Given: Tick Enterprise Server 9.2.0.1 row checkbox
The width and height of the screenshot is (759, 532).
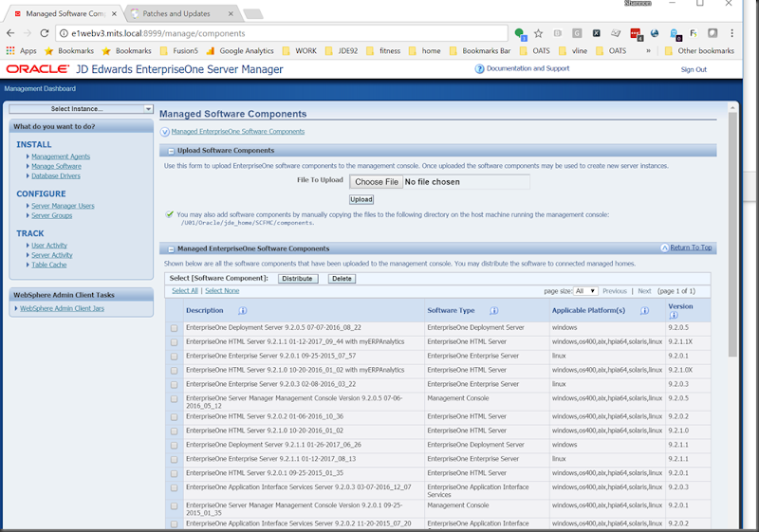Looking at the screenshot, I should point(174,356).
